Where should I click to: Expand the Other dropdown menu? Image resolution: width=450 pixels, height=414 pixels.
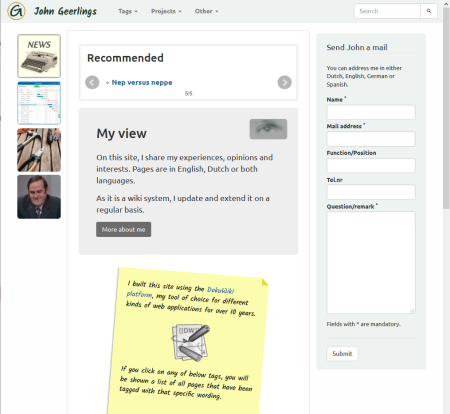coord(206,11)
